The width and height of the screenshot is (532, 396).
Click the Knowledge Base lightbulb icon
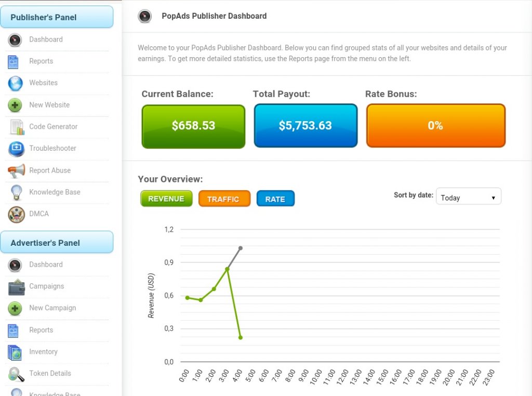(16, 192)
